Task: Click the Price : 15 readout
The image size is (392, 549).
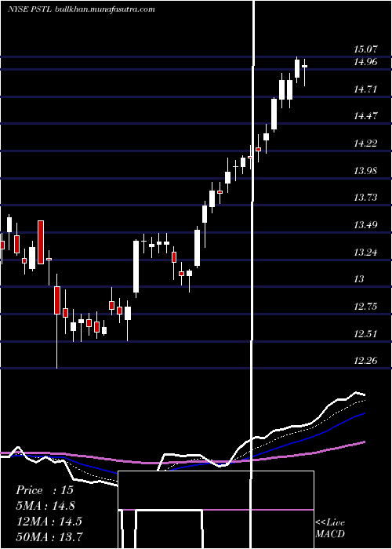Action: (x=45, y=490)
